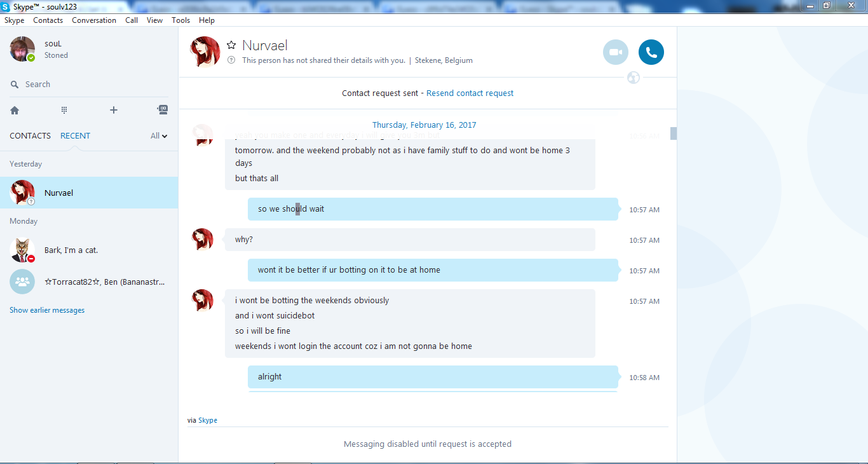
Task: Click 'and i wont suicidebot' message line
Action: [x=275, y=316]
